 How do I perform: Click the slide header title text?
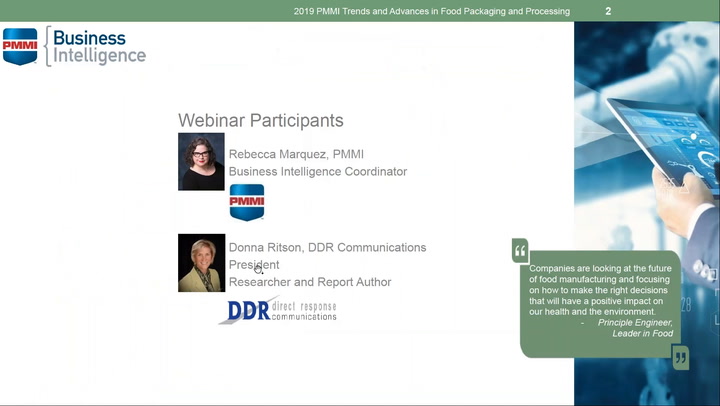[432, 11]
